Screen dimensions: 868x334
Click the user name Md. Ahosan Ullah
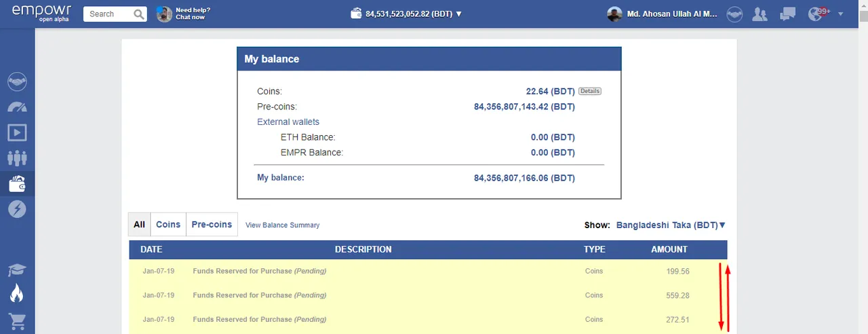(x=671, y=14)
